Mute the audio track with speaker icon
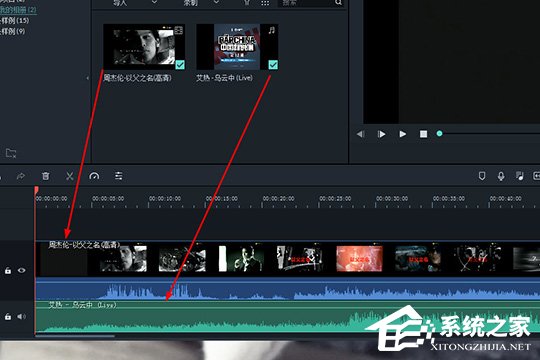This screenshot has height=360, width=540. click(x=21, y=316)
